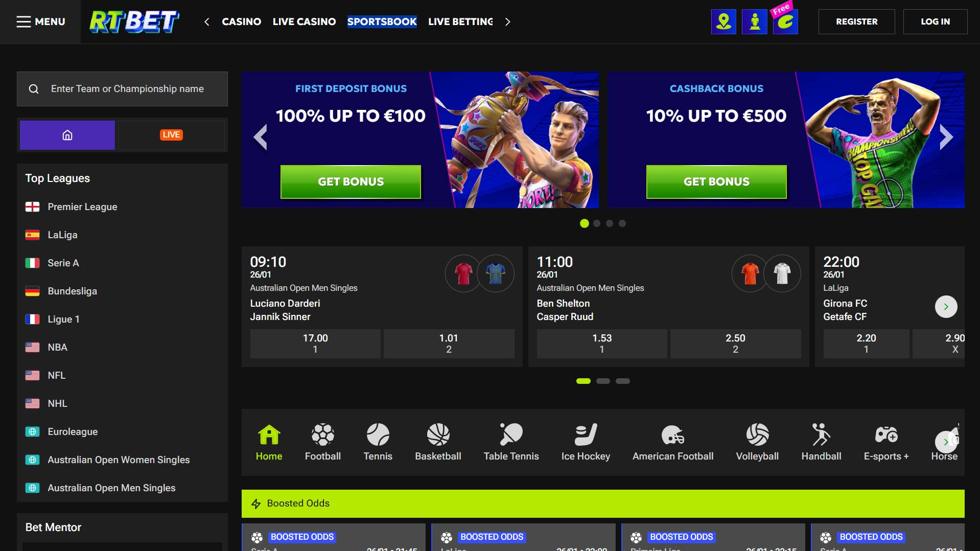Viewport: 980px width, 551px height.
Task: Go to second promo banner dot
Action: pyautogui.click(x=597, y=223)
